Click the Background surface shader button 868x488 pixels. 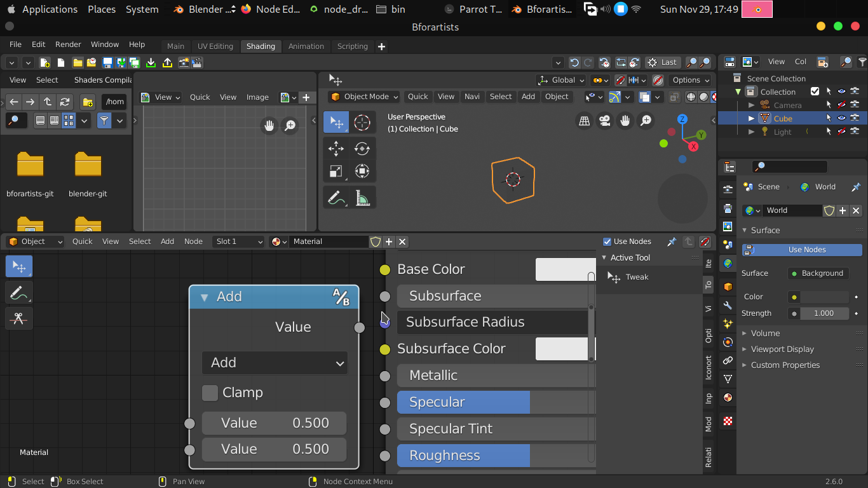pyautogui.click(x=818, y=273)
